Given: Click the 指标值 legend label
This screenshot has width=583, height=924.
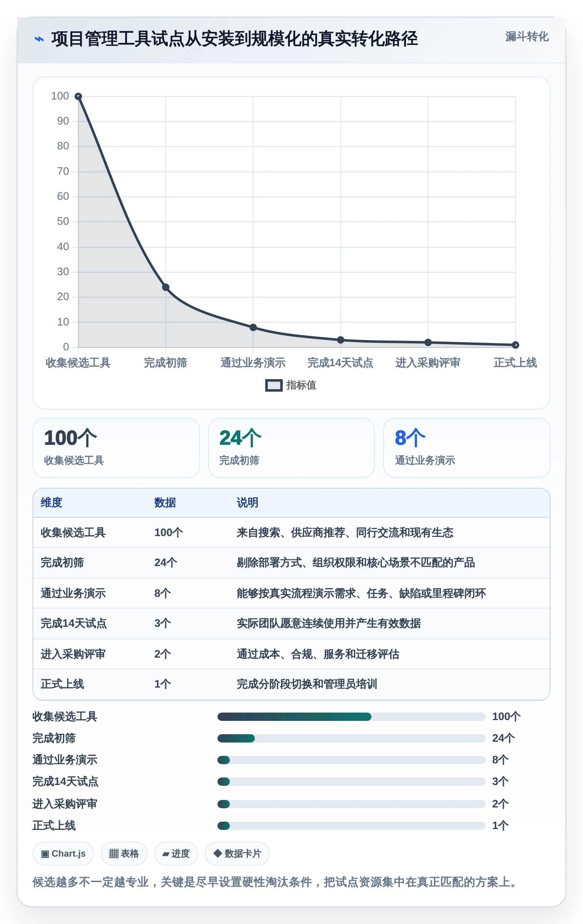Looking at the screenshot, I should (x=301, y=385).
